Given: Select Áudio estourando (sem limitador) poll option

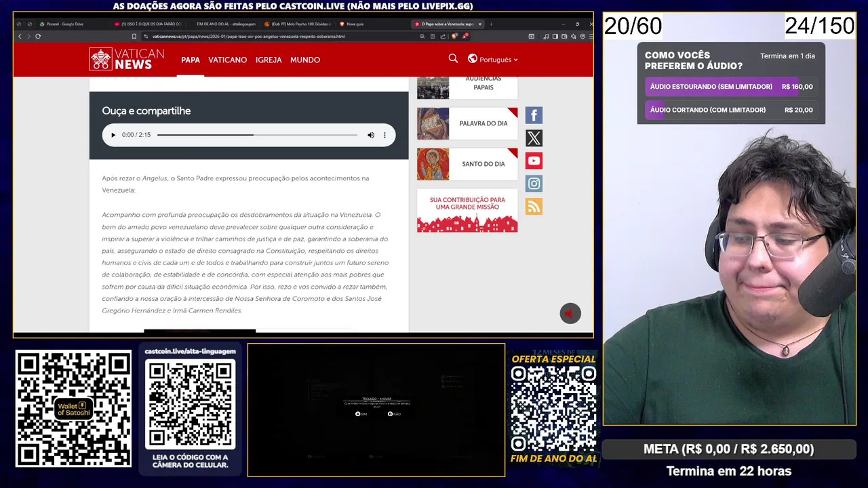Looking at the screenshot, I should 731,87.
